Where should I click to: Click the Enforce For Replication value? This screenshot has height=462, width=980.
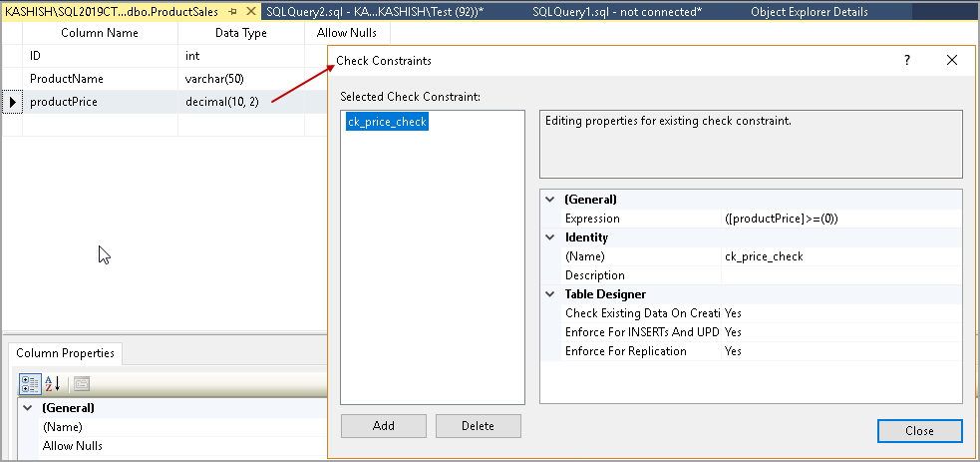coord(839,351)
